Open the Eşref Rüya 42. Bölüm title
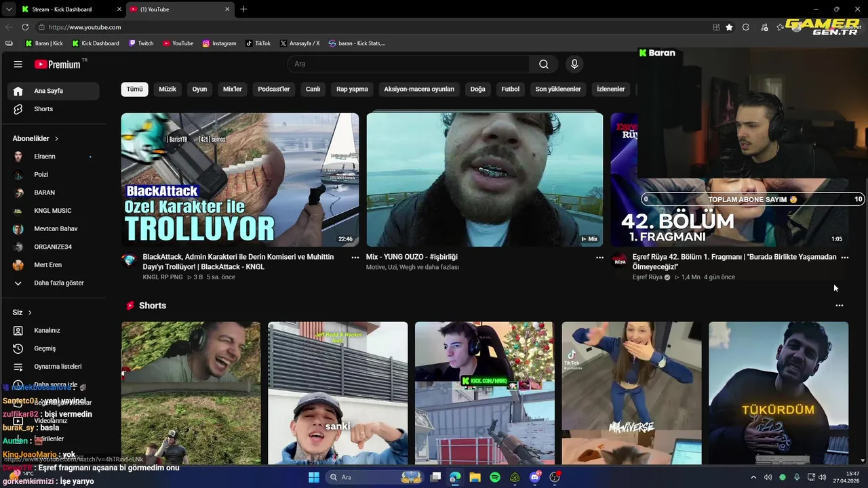868x488 pixels. coord(734,262)
